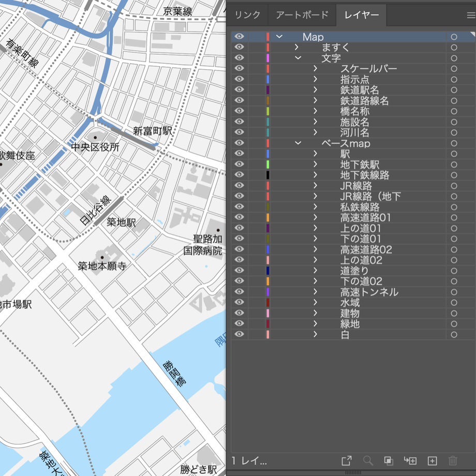Image resolution: width=476 pixels, height=476 pixels.
Task: Expand the ますく layer
Action: (x=296, y=48)
